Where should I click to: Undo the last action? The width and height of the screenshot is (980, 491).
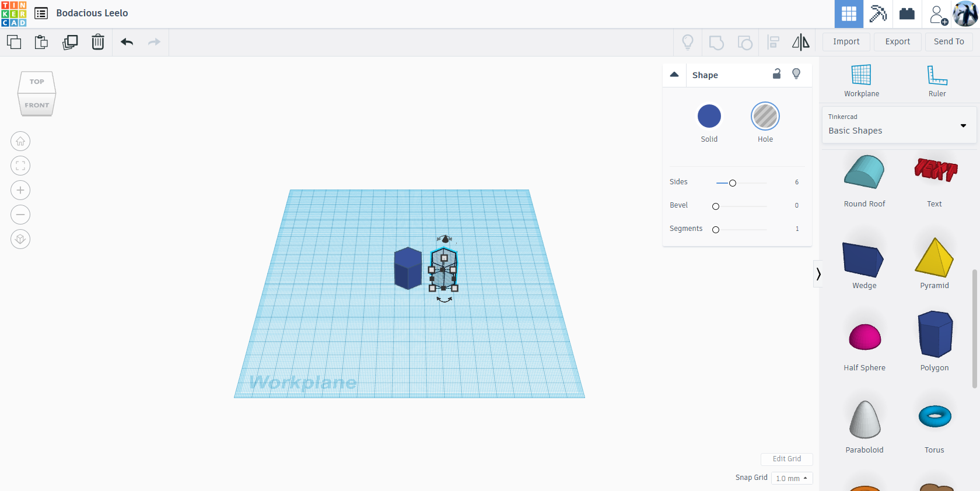[x=127, y=42]
